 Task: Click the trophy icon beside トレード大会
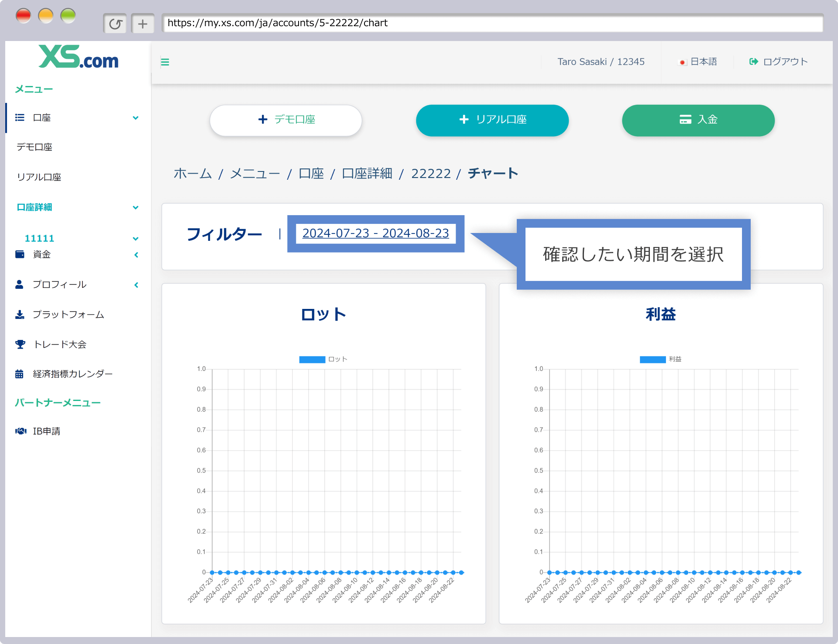tap(20, 344)
